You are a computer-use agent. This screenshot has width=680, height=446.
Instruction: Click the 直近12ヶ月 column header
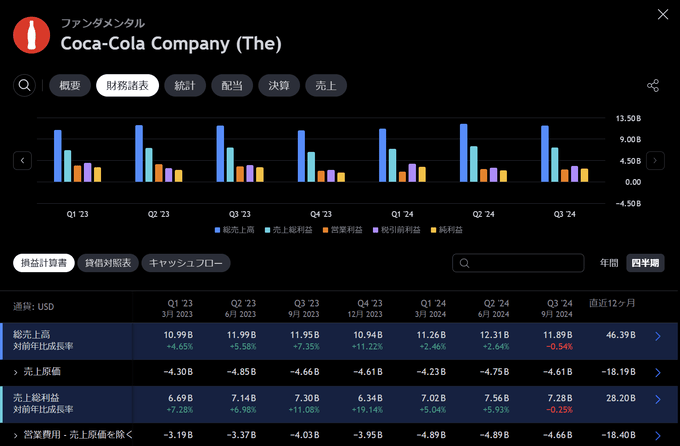pos(612,303)
